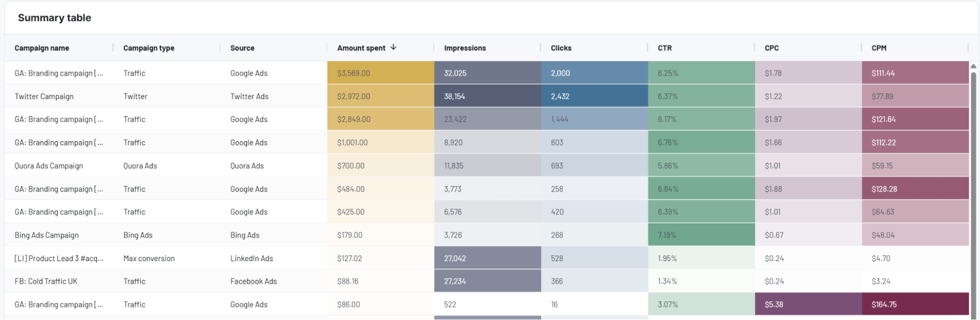The width and height of the screenshot is (980, 320).
Task: Click the $164.75 CPM cell
Action: pyautogui.click(x=915, y=304)
